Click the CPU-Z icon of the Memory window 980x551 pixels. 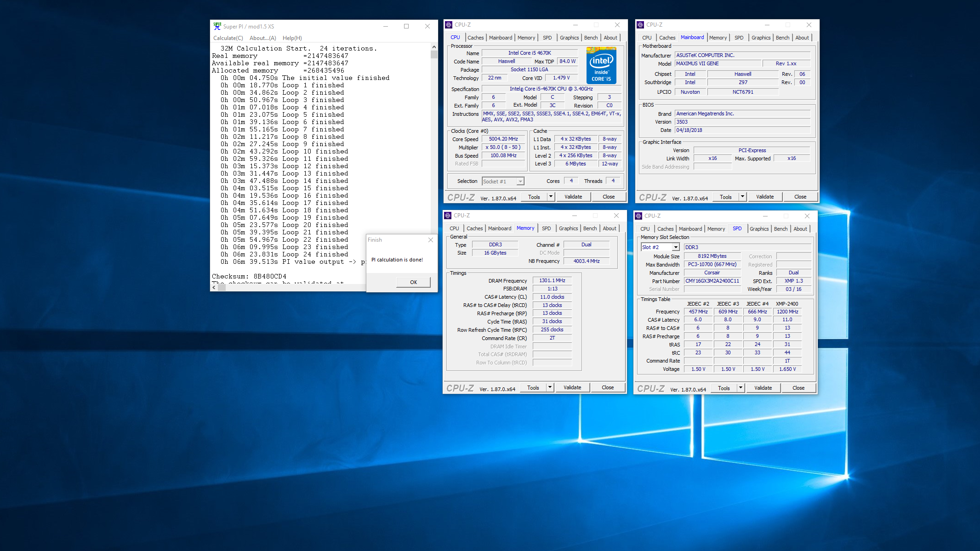448,216
